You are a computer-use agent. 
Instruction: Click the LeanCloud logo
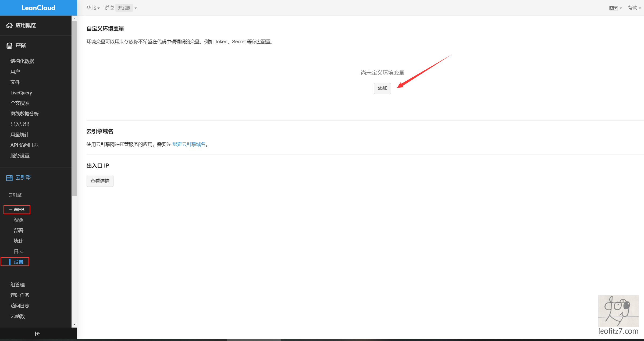point(38,8)
